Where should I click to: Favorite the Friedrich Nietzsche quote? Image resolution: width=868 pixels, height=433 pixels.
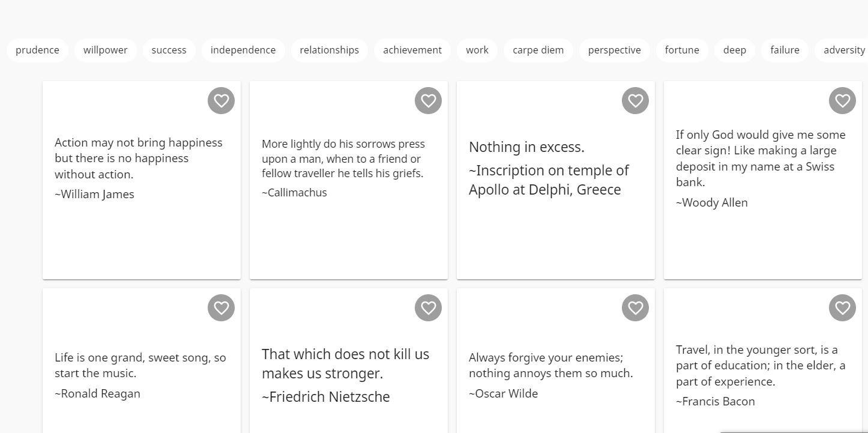[x=428, y=307]
